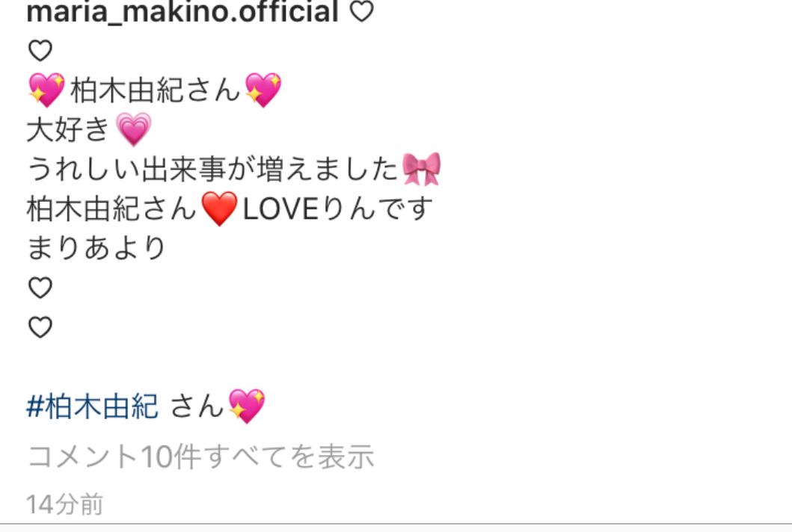The image size is (792, 532).
Task: Open the maria_makino.official profile username
Action: click(182, 11)
